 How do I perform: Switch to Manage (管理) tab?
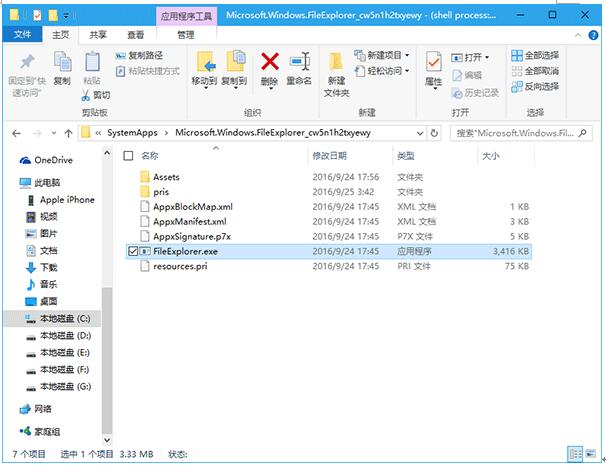[x=186, y=35]
